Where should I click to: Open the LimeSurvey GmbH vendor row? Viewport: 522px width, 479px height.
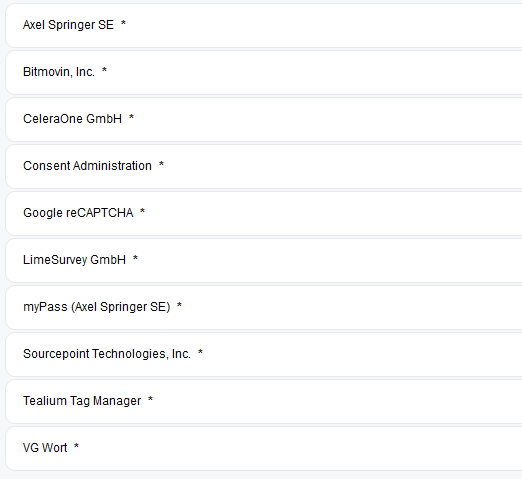pos(264,260)
